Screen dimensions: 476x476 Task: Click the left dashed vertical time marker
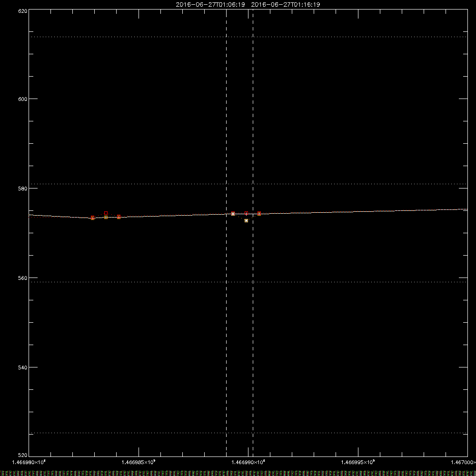coord(227,233)
